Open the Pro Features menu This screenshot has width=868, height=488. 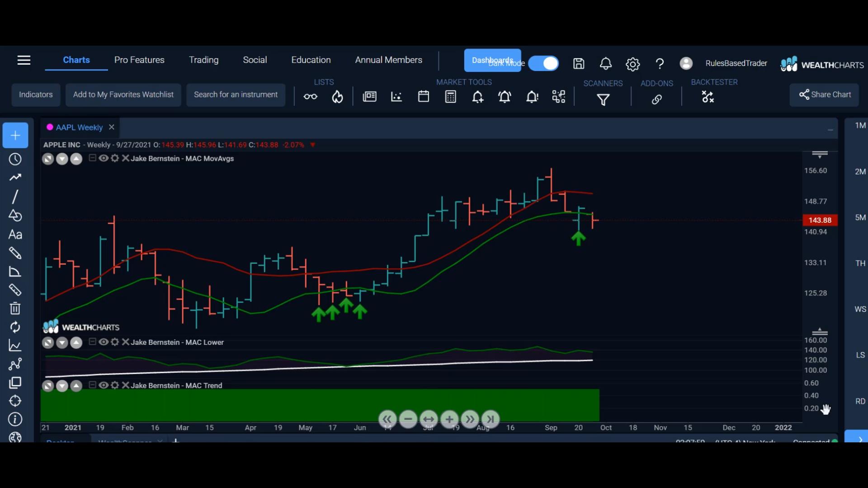point(139,60)
